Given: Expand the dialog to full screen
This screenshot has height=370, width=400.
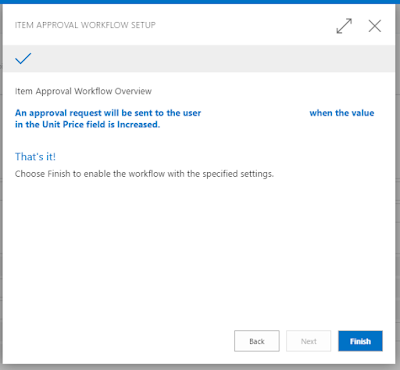Looking at the screenshot, I should point(344,26).
